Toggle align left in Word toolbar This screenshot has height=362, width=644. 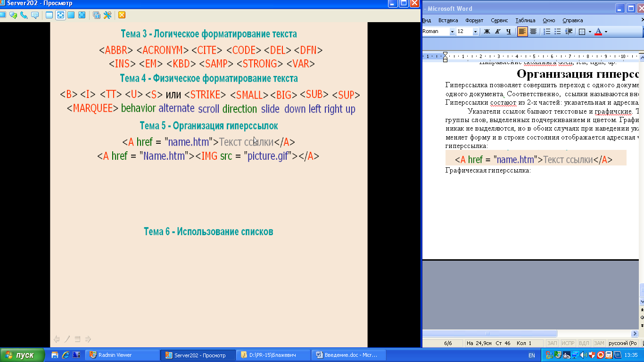[x=522, y=32]
